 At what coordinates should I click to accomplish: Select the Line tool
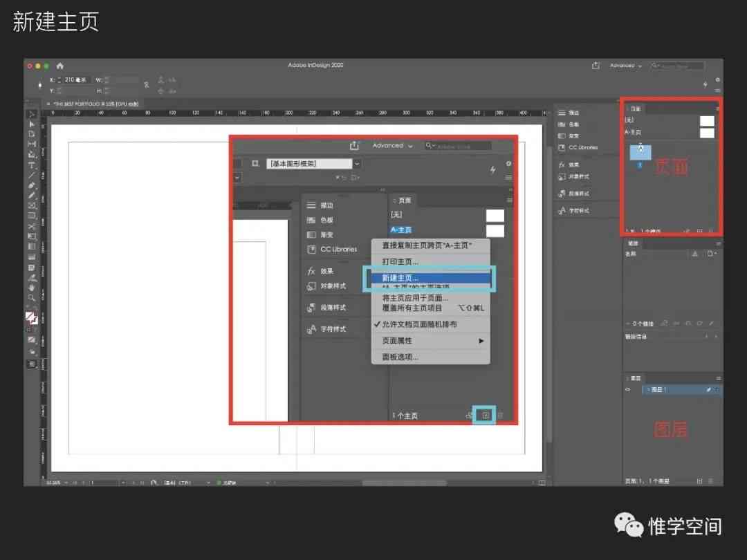(x=32, y=175)
